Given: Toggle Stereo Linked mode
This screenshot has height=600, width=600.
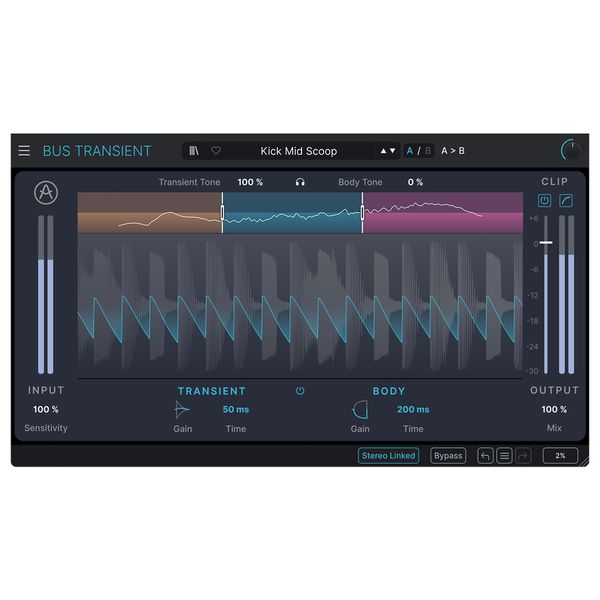Looking at the screenshot, I should coord(388,456).
